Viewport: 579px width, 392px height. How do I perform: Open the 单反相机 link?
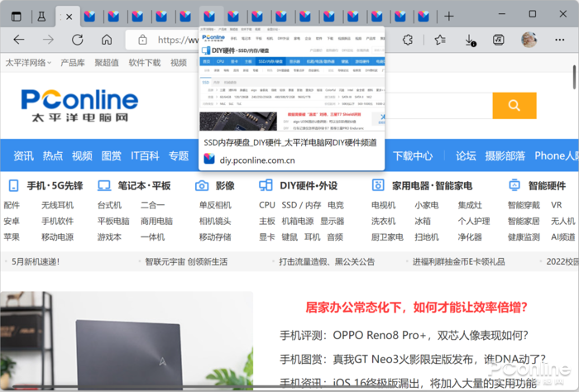point(215,205)
